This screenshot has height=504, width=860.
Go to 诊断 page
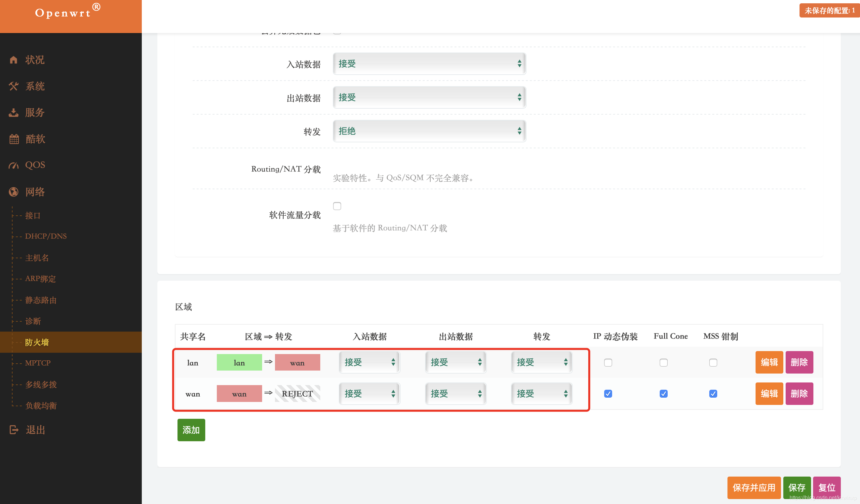click(33, 321)
